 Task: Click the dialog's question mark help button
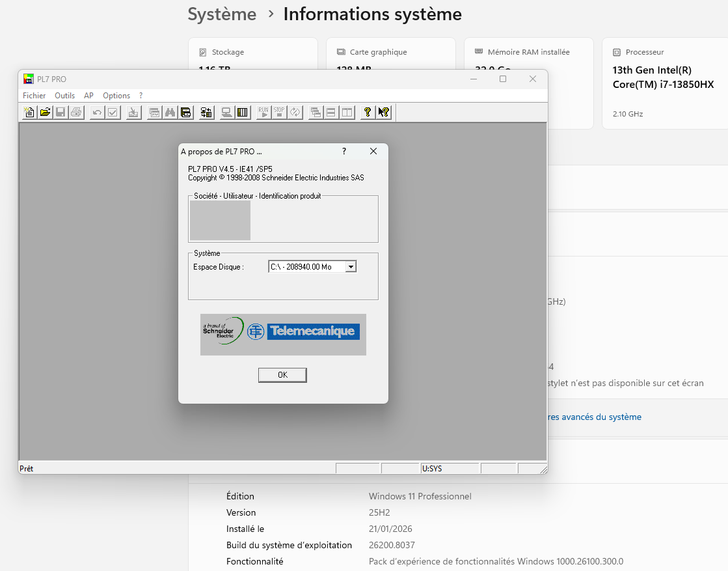coord(344,151)
